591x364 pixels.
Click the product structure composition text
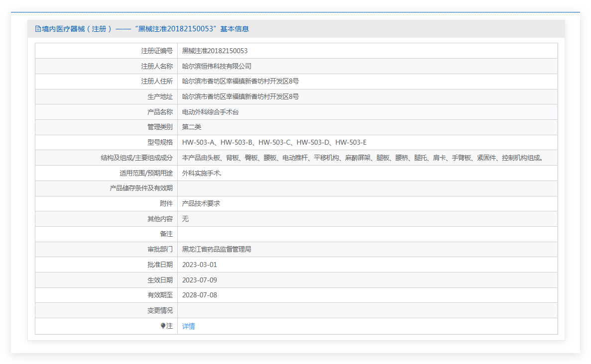(363, 158)
